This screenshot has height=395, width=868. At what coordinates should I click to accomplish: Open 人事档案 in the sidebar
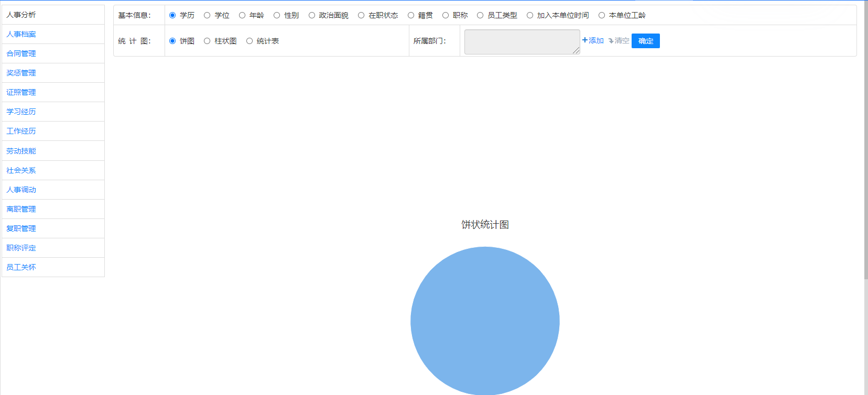click(21, 34)
